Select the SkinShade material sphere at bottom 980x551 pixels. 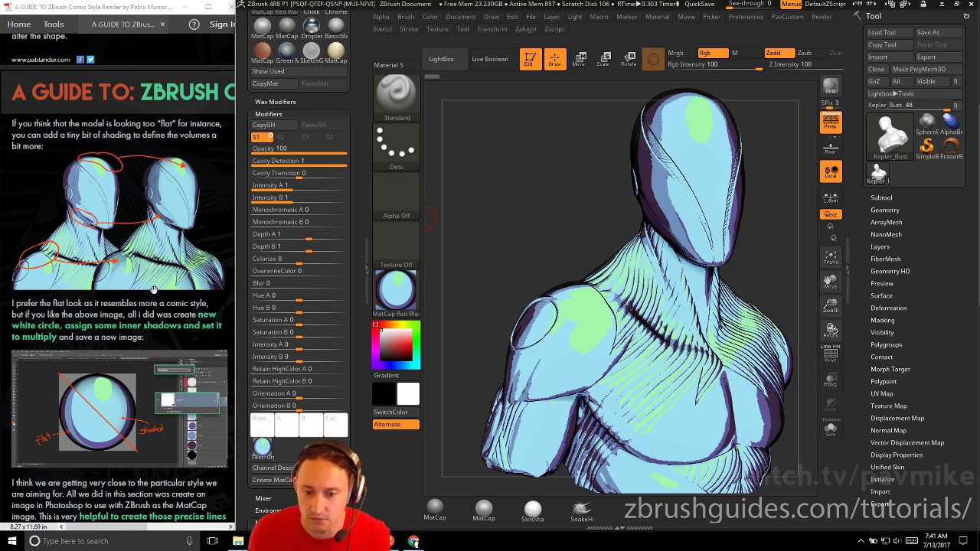[x=533, y=511]
